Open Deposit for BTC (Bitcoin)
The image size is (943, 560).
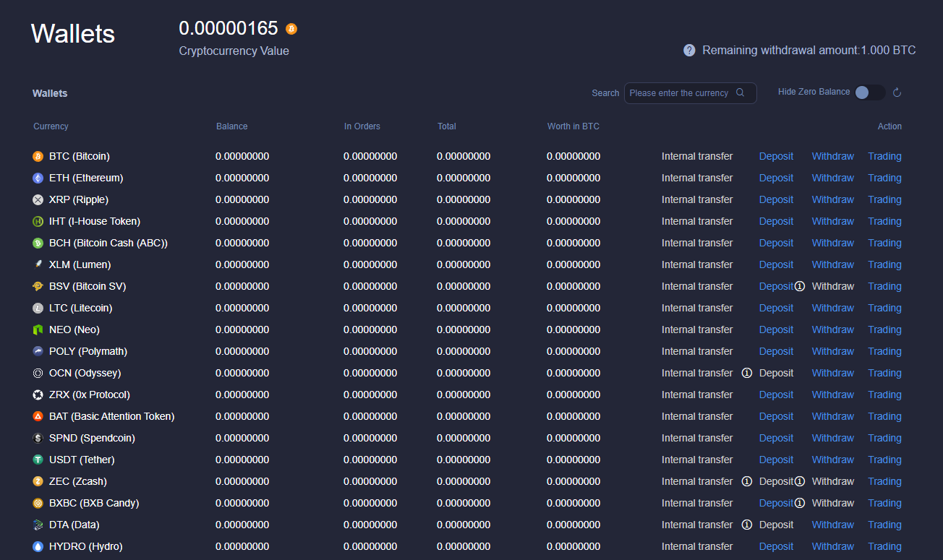coord(776,156)
